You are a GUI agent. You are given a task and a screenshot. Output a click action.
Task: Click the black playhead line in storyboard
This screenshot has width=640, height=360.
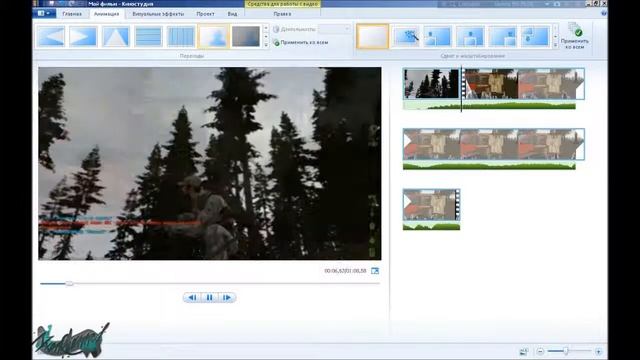click(x=461, y=89)
